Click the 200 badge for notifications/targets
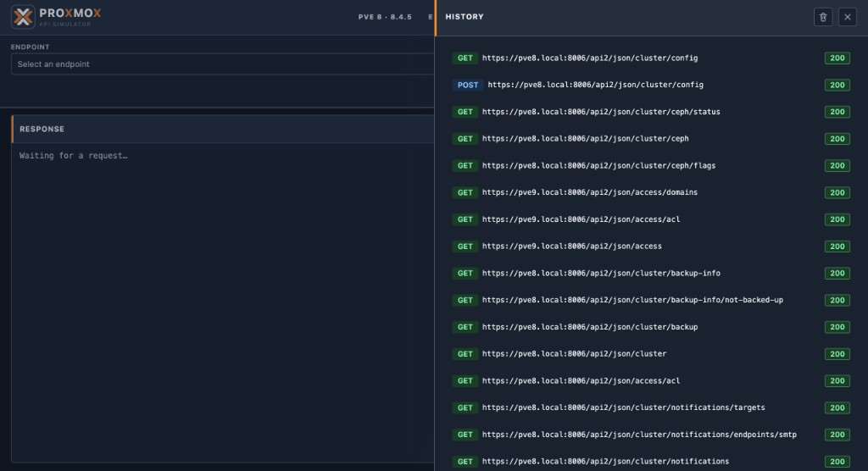 coord(837,408)
